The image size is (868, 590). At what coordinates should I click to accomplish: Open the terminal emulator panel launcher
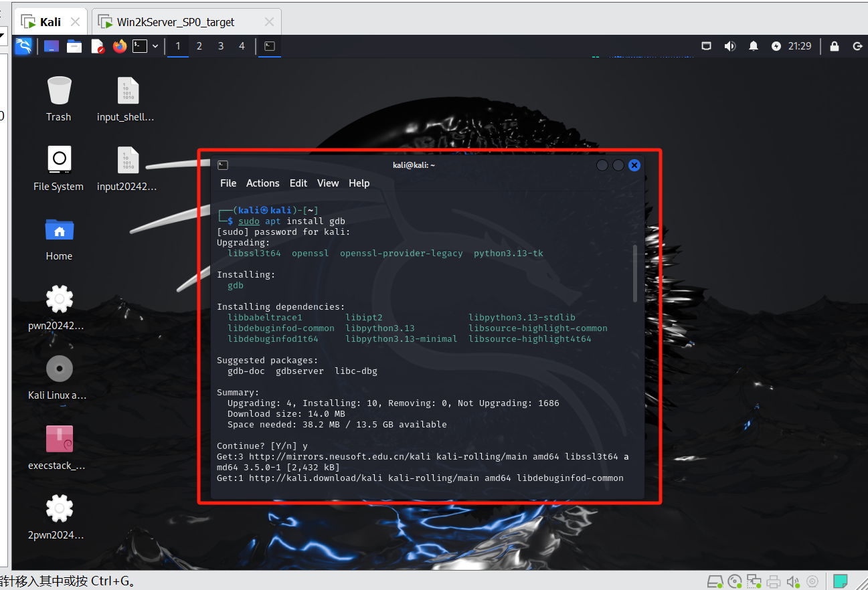139,46
